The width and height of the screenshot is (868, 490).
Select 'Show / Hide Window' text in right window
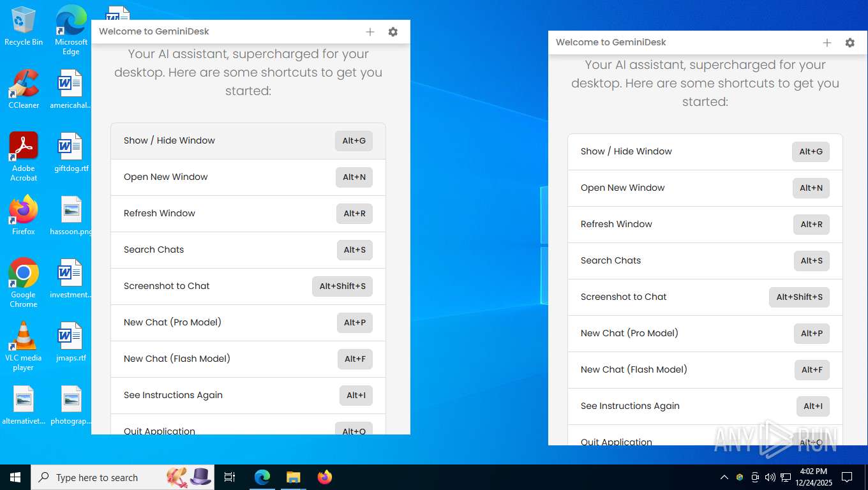(x=626, y=152)
